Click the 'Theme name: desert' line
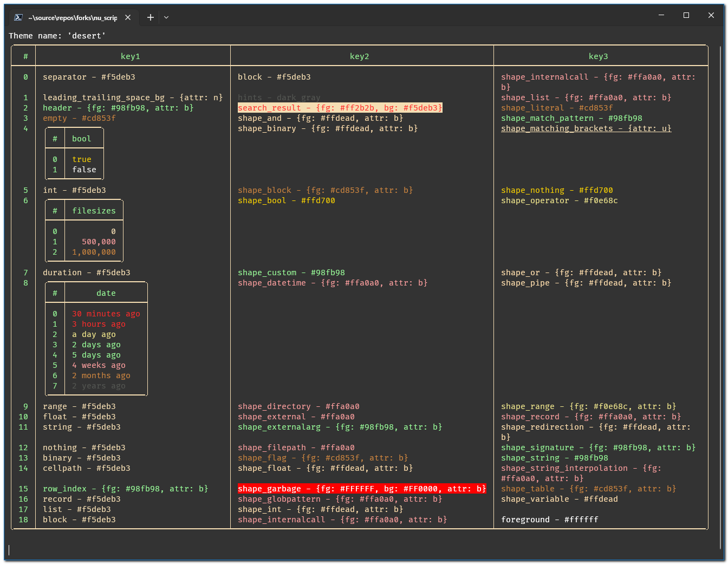Viewport: 728px width, 564px height. pos(57,36)
